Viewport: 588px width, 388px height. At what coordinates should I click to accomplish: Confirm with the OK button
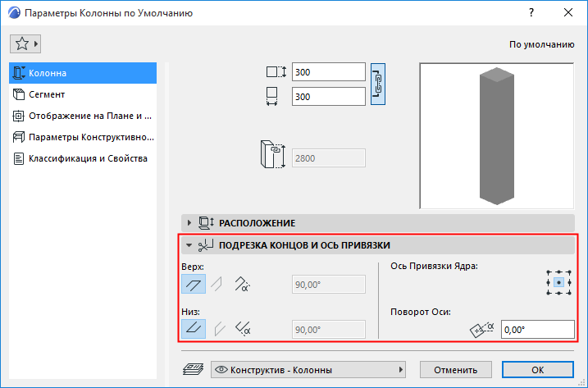538,370
